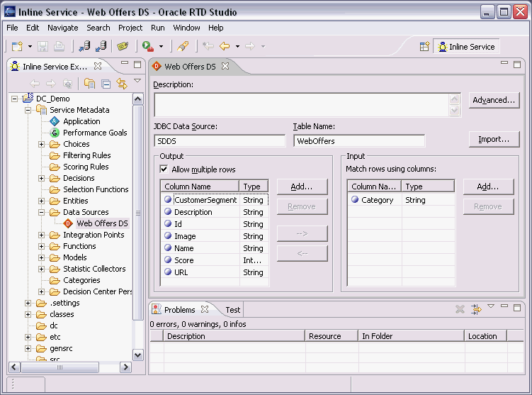532x395 pixels.
Task: Switch to the Test tab
Action: 233,310
